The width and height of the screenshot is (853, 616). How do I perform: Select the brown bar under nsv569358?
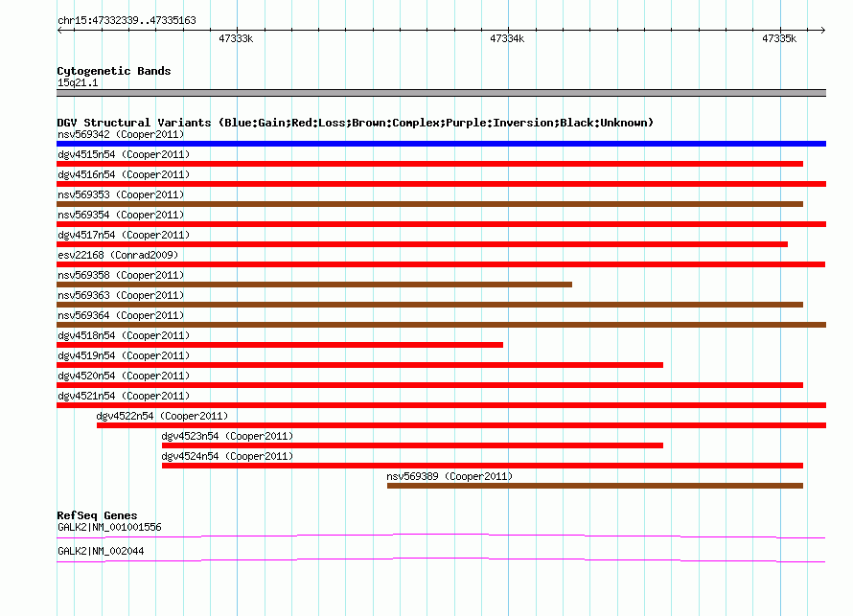[x=314, y=285]
